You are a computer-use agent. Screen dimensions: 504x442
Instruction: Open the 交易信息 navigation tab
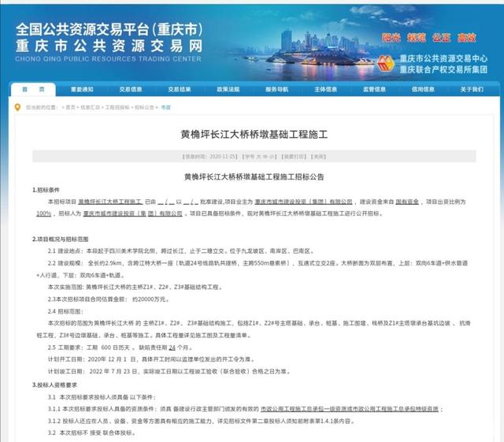pos(131,90)
